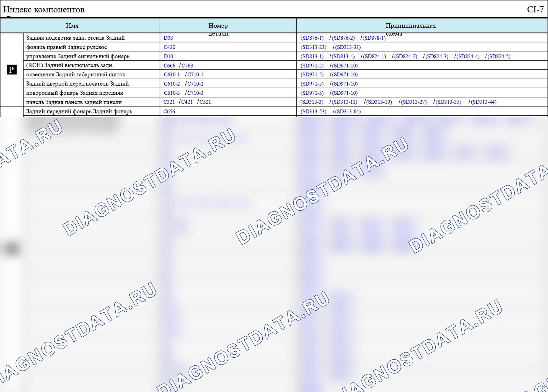This screenshot has width=548, height=392.
Task: Select row name 'Задняя подсветка задн. стекла Задний'
Action: [75, 38]
